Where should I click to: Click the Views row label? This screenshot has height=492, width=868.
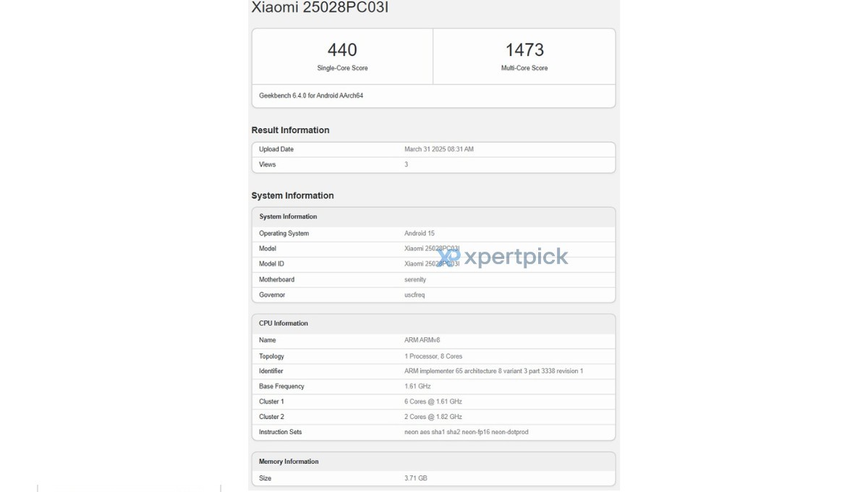tap(268, 165)
